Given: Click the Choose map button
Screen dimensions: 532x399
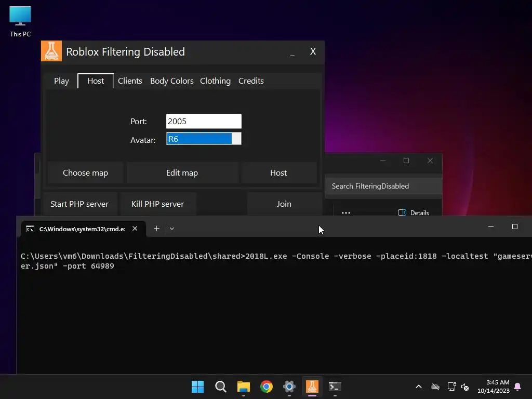Looking at the screenshot, I should (x=86, y=172).
